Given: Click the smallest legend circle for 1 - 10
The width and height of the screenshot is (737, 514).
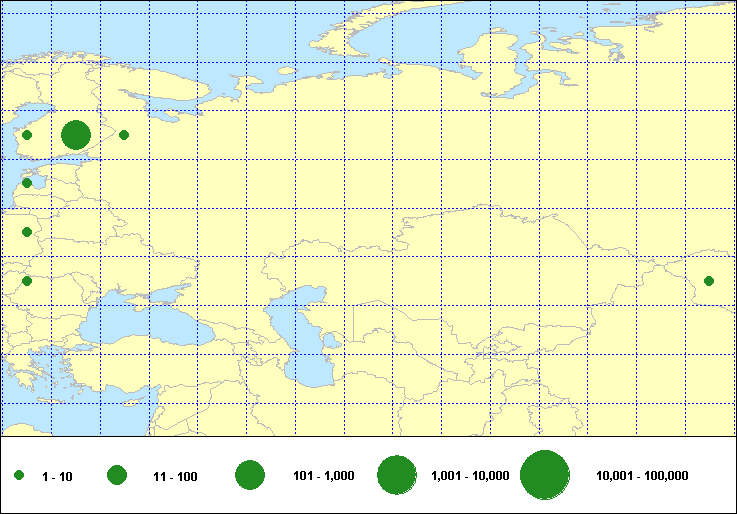Looking at the screenshot, I should [x=19, y=476].
